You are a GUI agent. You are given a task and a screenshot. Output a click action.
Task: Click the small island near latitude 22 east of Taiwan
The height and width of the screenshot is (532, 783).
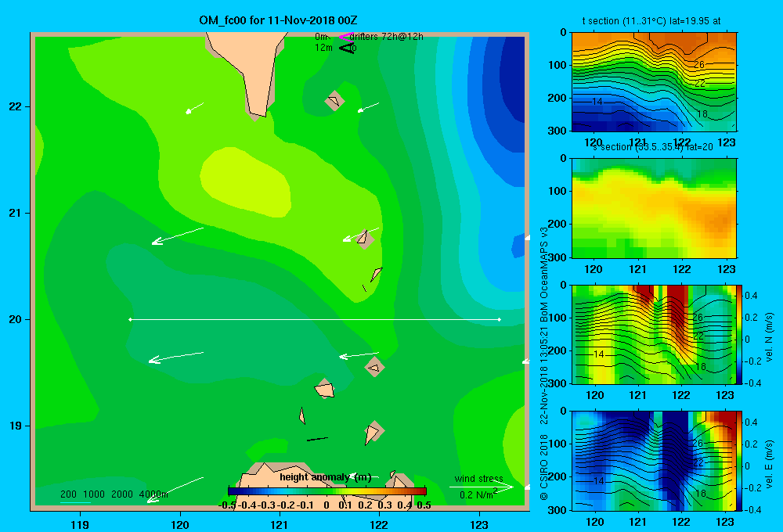point(334,101)
